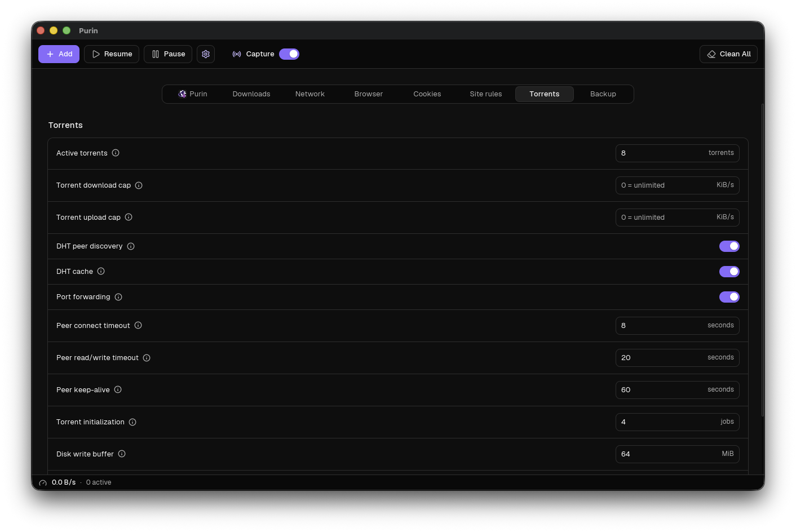Screen dimensions: 796x532
Task: Click the Torrent download cap field
Action: [x=678, y=185]
